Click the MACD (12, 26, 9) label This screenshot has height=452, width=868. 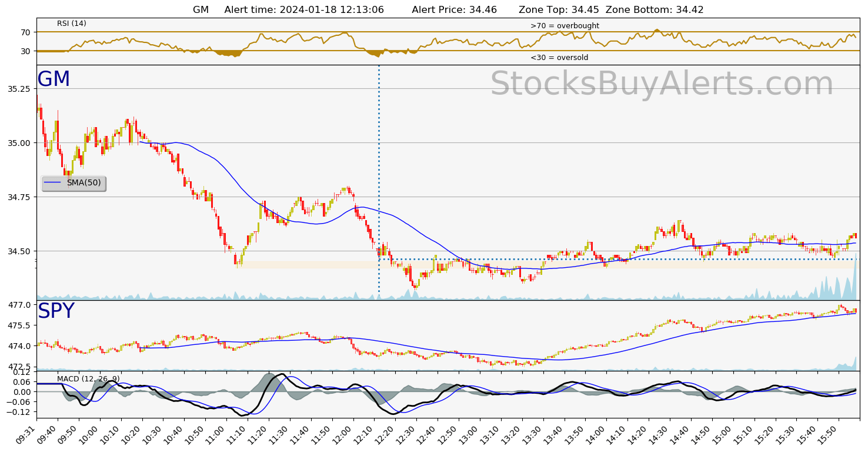88,378
